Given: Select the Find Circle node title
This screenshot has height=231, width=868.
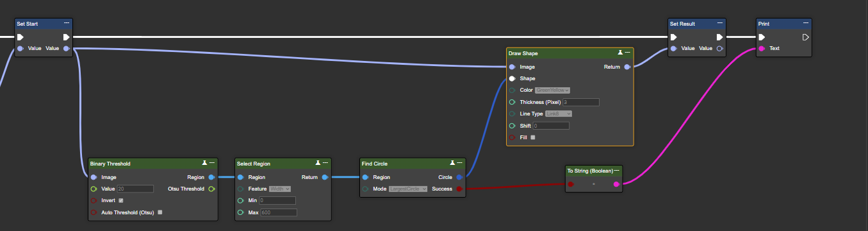Looking at the screenshot, I should click(x=375, y=164).
